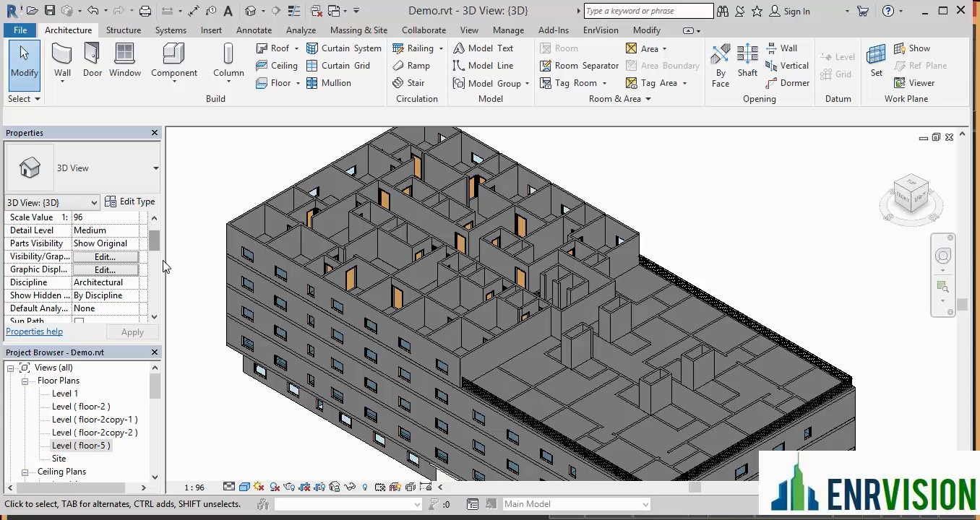This screenshot has width=980, height=520.
Task: Collapse the Floor Plans tree node
Action: (25, 381)
